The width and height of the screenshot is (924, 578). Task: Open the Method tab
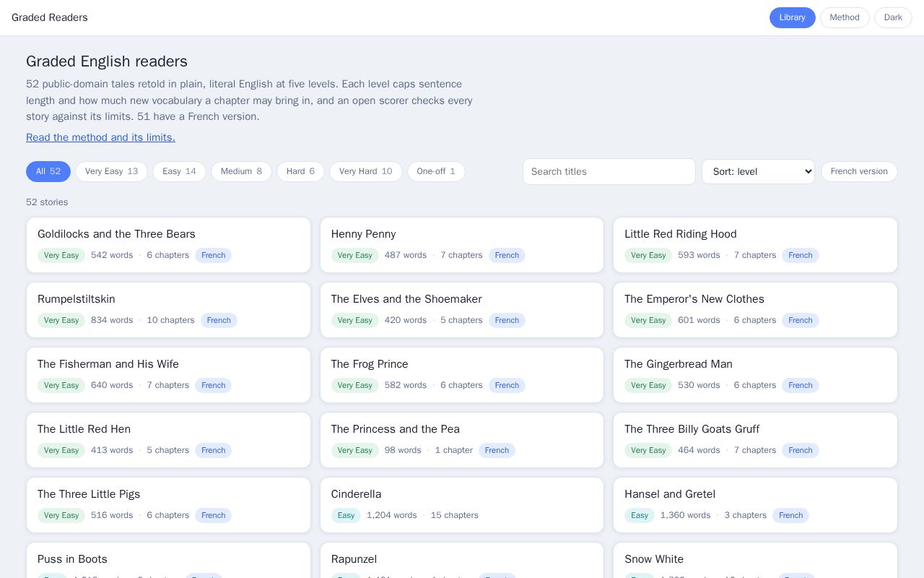[845, 17]
